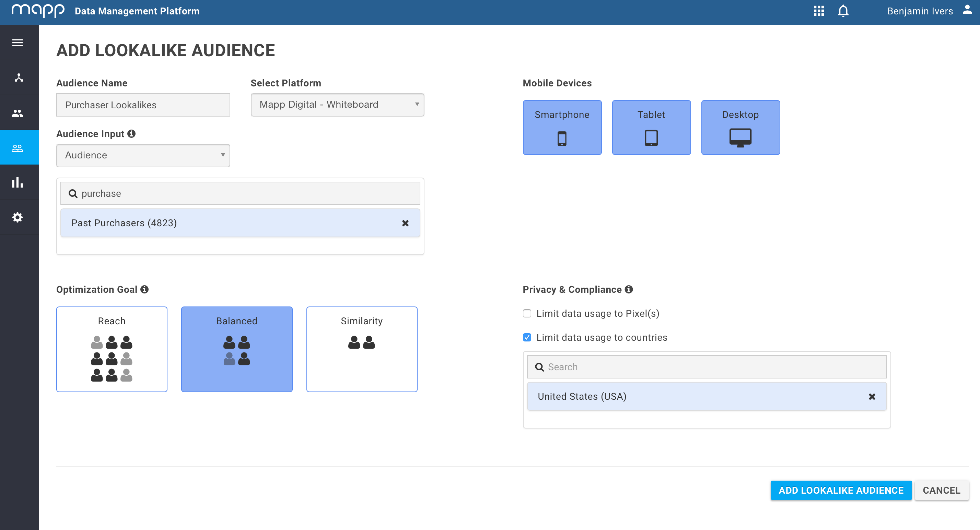The height and width of the screenshot is (530, 980).
Task: Open the hamburger menu in sidebar
Action: pyautogui.click(x=17, y=43)
